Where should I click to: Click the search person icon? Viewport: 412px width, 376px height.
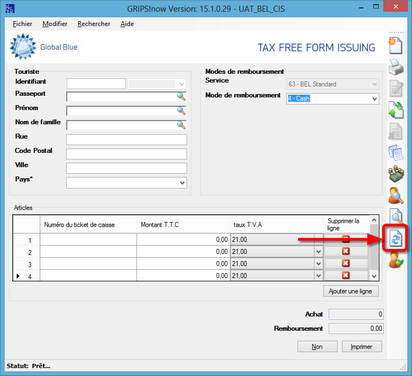tap(396, 196)
